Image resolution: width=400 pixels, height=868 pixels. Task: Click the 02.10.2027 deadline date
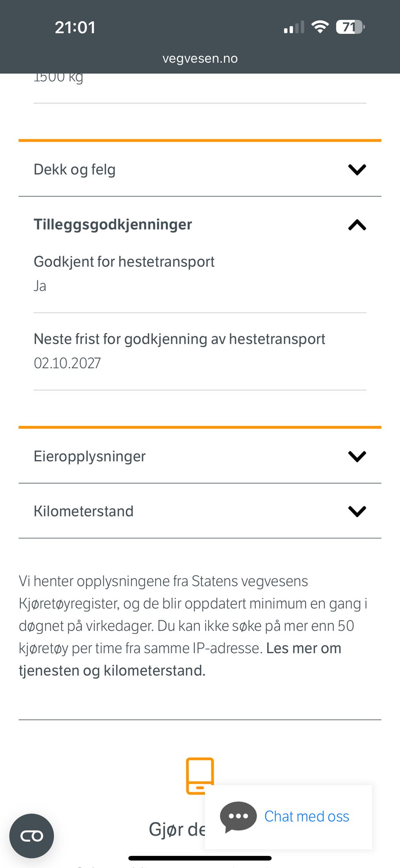67,363
